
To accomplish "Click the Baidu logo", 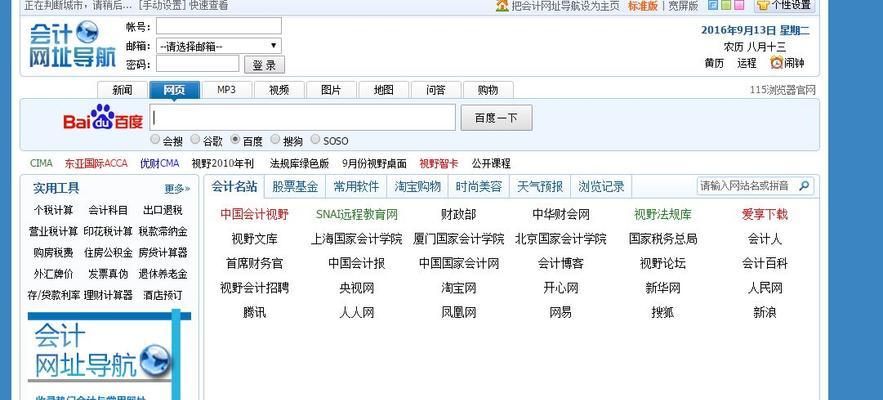I will [x=103, y=117].
